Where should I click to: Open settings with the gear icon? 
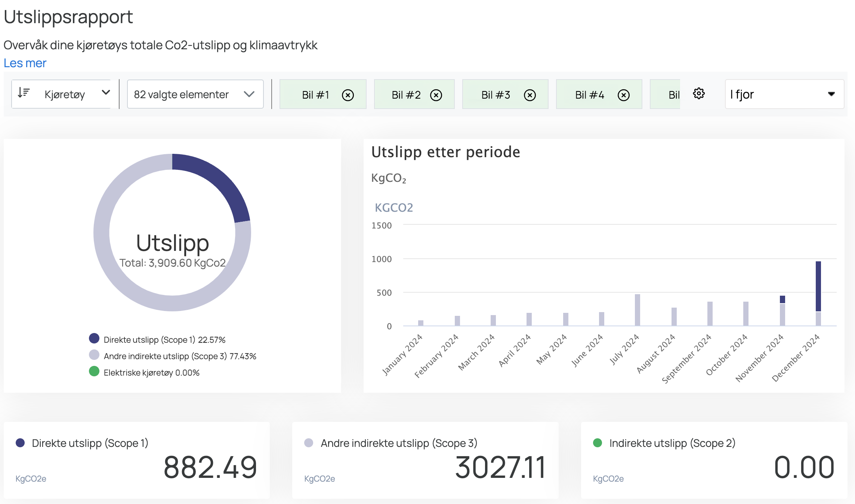point(699,93)
